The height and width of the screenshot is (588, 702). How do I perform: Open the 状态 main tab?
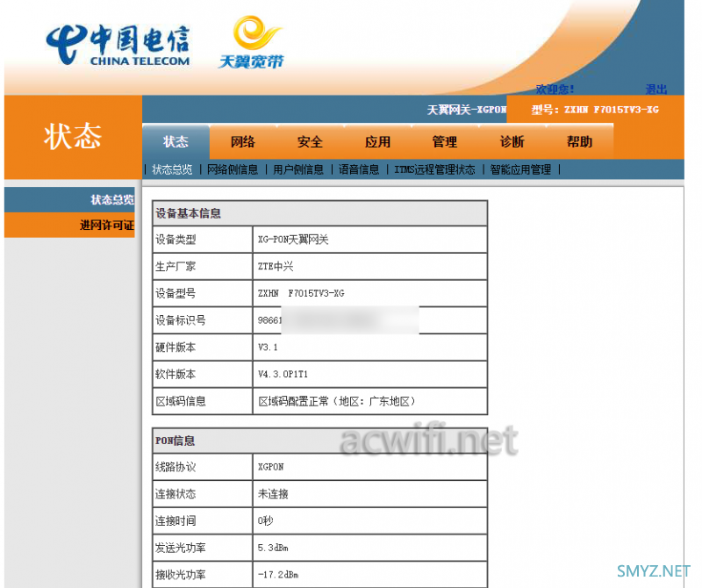(x=176, y=142)
